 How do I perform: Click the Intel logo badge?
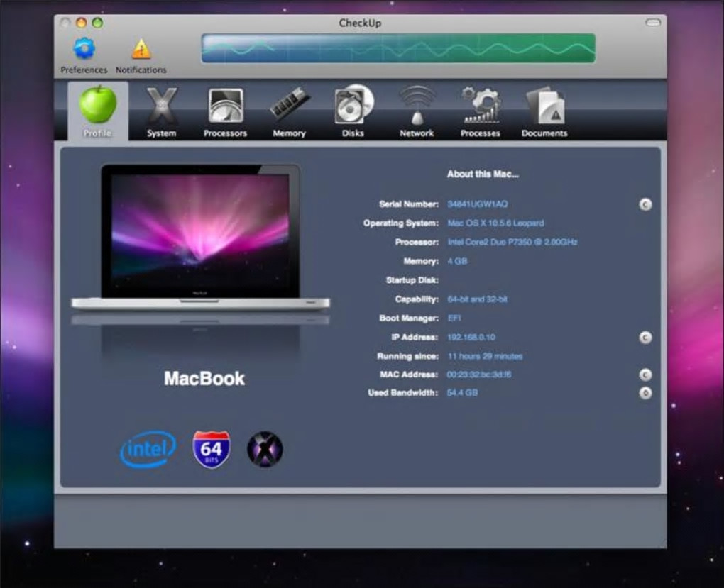[148, 449]
